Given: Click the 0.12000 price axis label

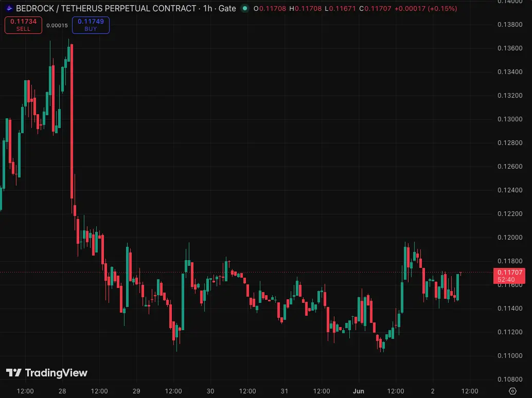Looking at the screenshot, I should coord(509,237).
